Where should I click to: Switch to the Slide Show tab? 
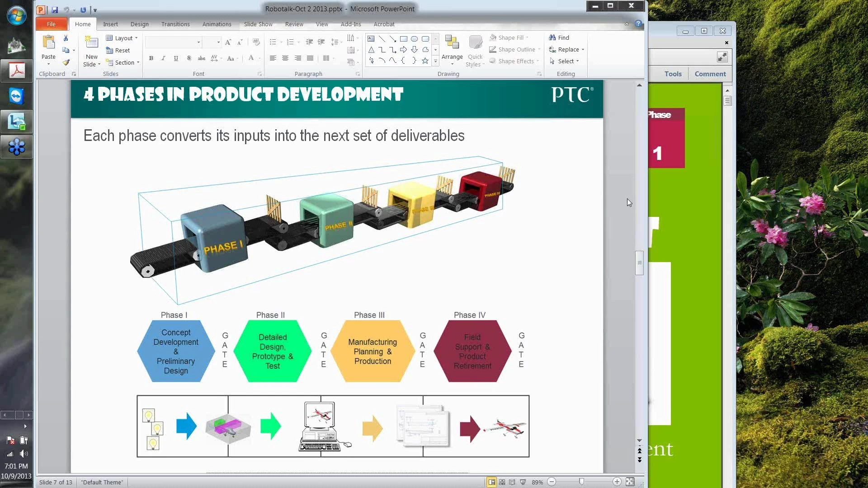[x=258, y=24]
